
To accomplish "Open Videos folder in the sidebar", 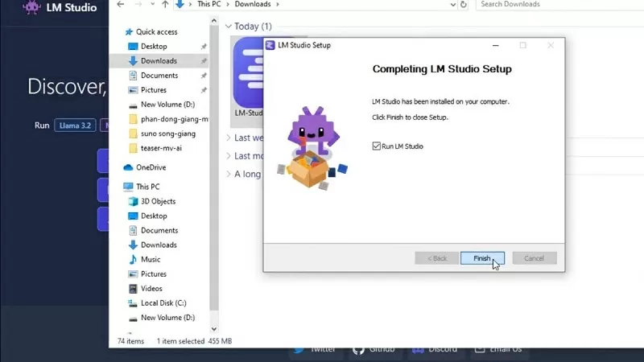I will (151, 288).
